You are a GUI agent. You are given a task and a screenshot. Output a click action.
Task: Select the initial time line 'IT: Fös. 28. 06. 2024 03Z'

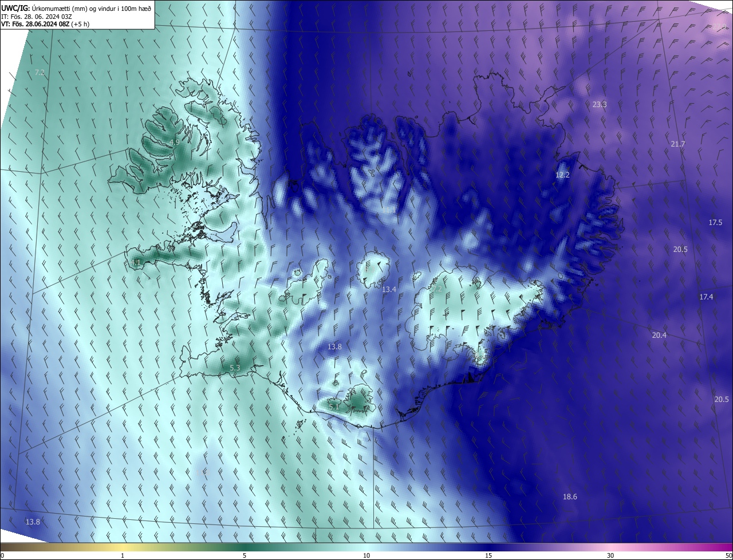click(37, 16)
